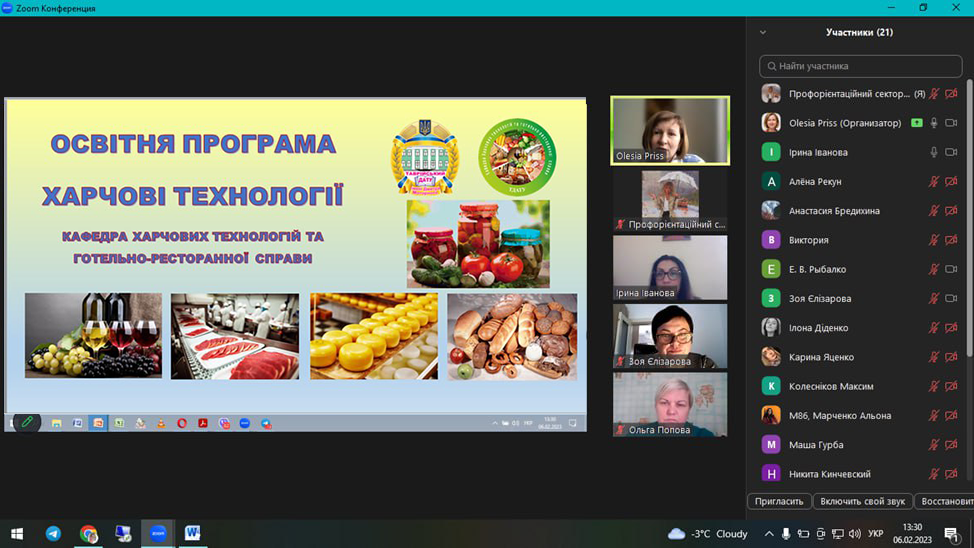Open Microsoft Word from the taskbar
Image resolution: width=974 pixels, height=548 pixels.
(193, 534)
